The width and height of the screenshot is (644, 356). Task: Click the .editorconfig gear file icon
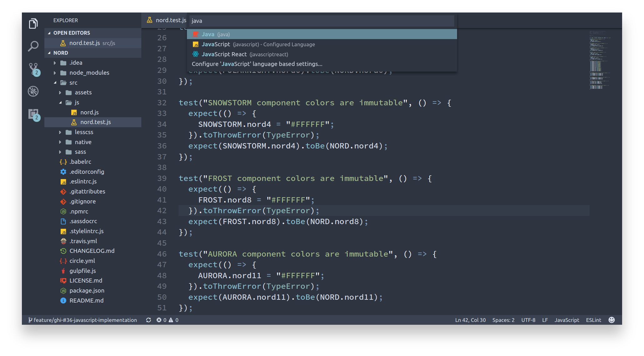(x=63, y=172)
